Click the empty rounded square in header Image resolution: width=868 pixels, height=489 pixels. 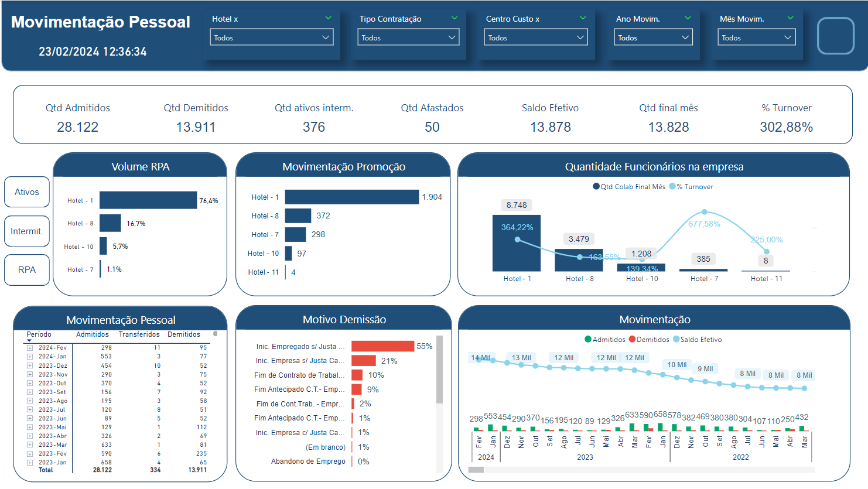[x=836, y=36]
